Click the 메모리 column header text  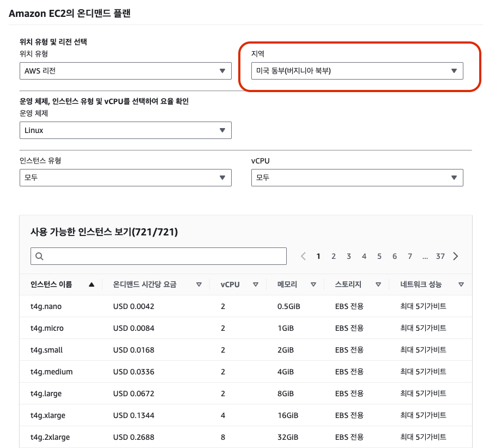pyautogui.click(x=287, y=284)
